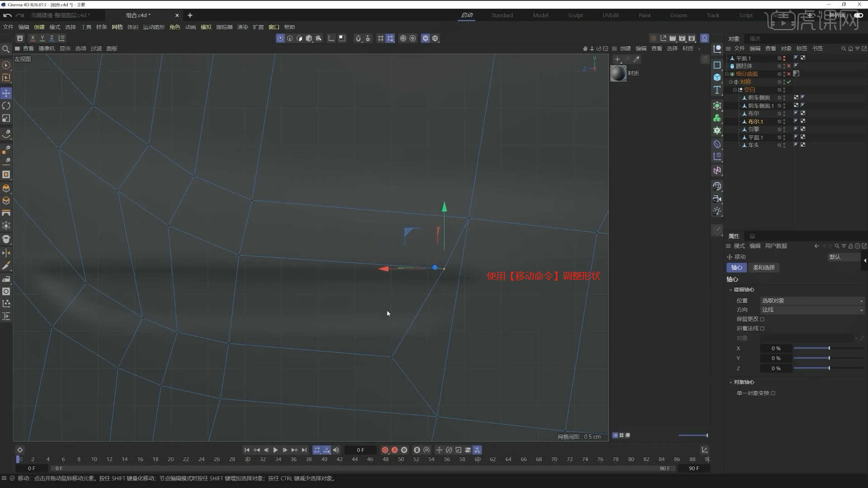Image resolution: width=868 pixels, height=488 pixels.
Task: Click the Null object icon atop the palette
Action: coord(717,49)
